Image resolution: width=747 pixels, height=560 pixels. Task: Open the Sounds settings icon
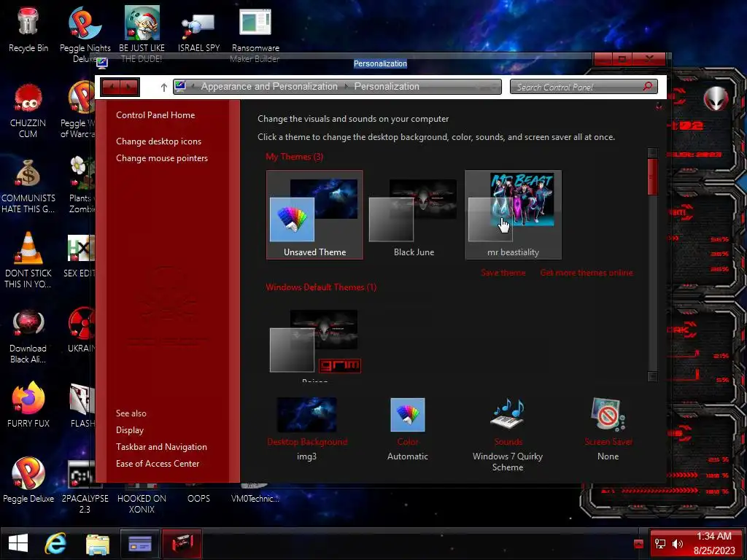coord(508,413)
